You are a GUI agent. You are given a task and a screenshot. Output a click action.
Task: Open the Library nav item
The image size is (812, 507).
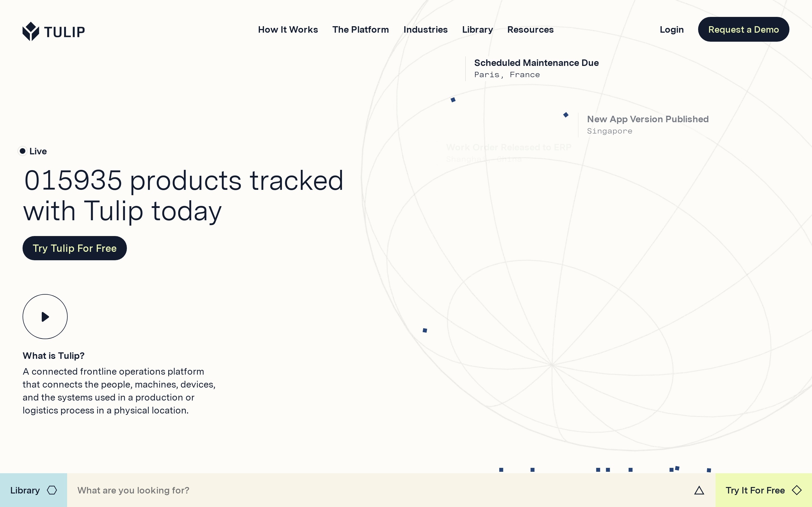[x=477, y=30]
